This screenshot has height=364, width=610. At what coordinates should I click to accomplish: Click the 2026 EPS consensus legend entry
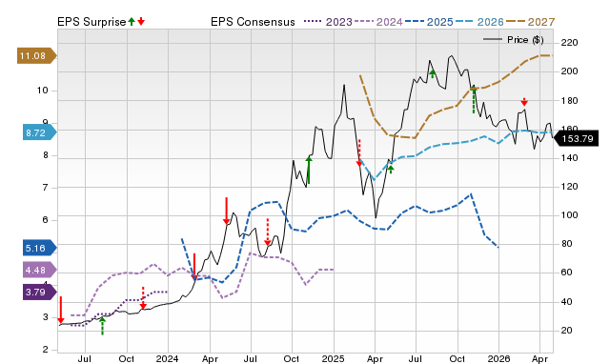[x=479, y=22]
